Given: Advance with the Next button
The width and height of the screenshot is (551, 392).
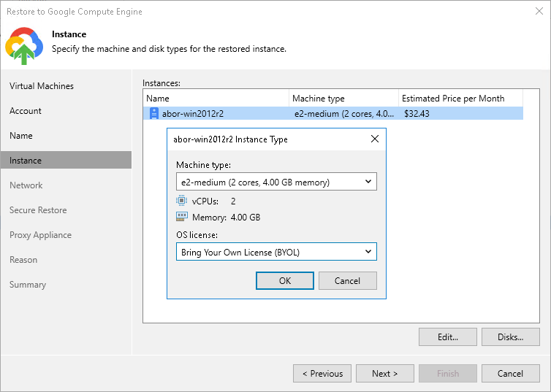Looking at the screenshot, I should coord(385,374).
